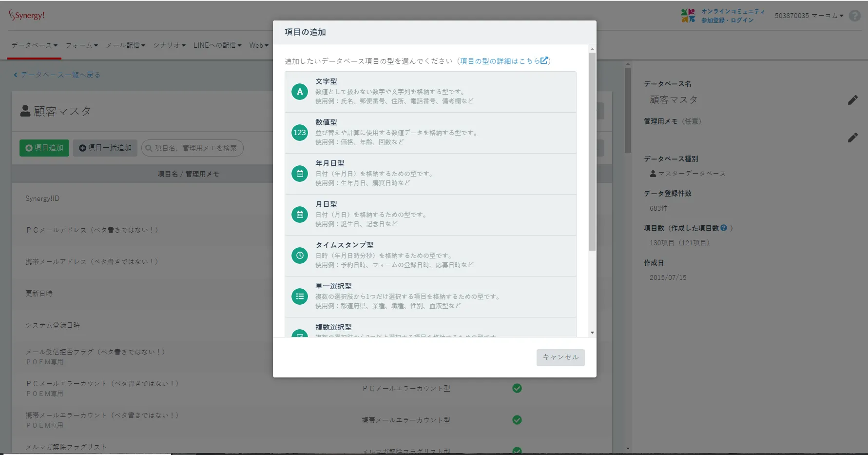Pick the 年月日型 calendar icon

point(300,174)
